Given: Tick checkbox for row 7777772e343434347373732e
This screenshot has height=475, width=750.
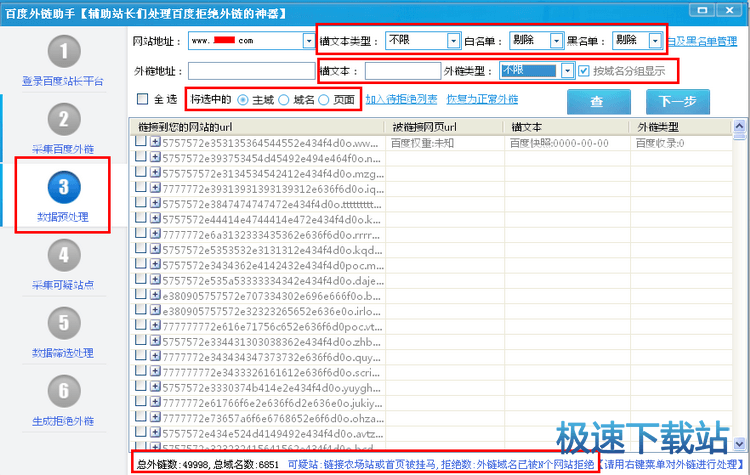Looking at the screenshot, I should tap(141, 355).
